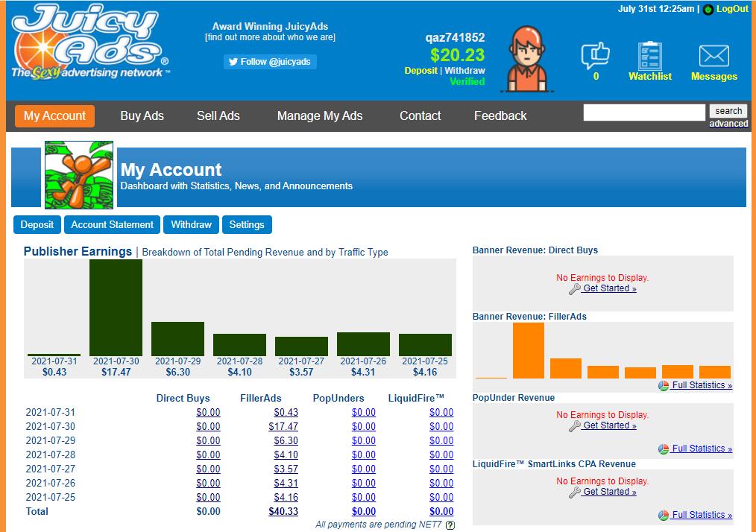Click the LogOut link
Image resolution: width=756 pixels, height=532 pixels.
[732, 9]
